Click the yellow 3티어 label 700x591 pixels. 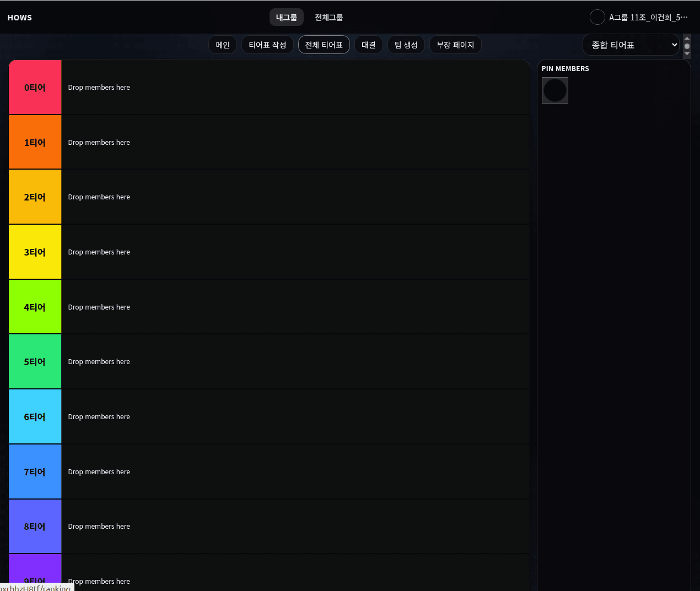pos(35,252)
